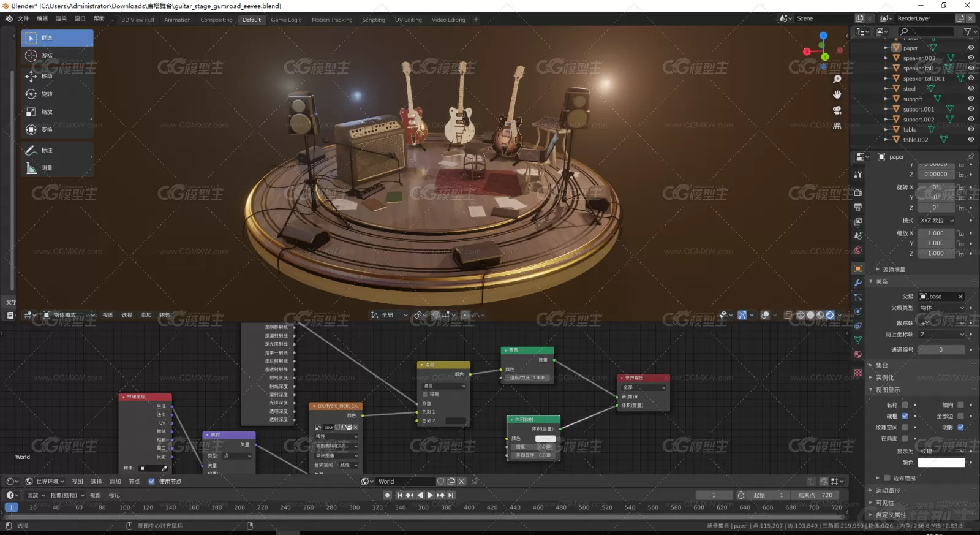Screen dimensions: 980x535
Task: Open the 向上坐标轴 Z dropdown
Action: coord(941,335)
